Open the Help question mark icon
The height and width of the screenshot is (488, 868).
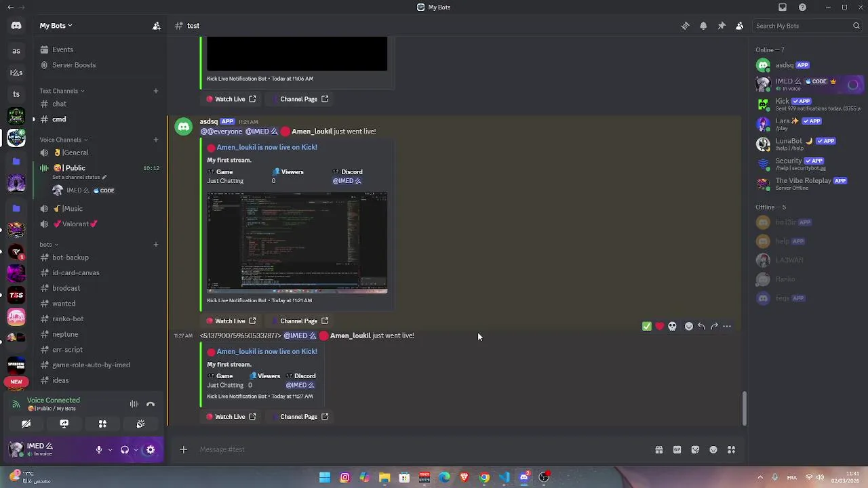click(x=802, y=7)
